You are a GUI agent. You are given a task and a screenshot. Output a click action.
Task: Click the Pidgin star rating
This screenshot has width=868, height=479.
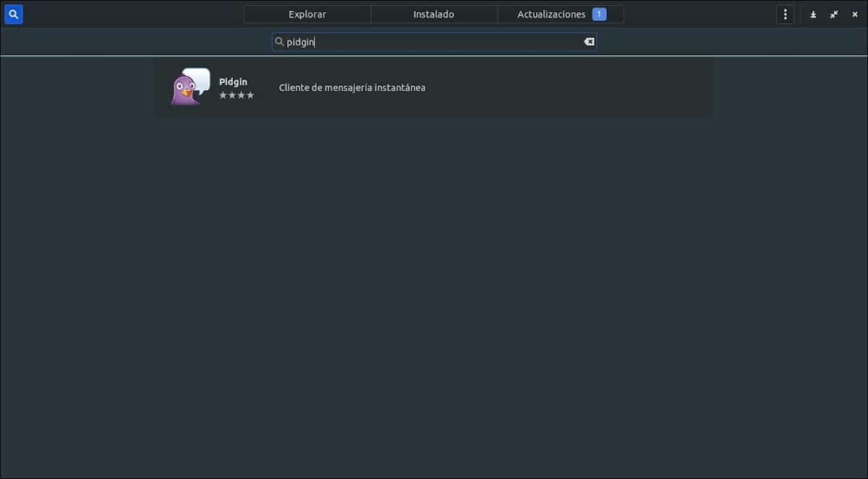(237, 96)
